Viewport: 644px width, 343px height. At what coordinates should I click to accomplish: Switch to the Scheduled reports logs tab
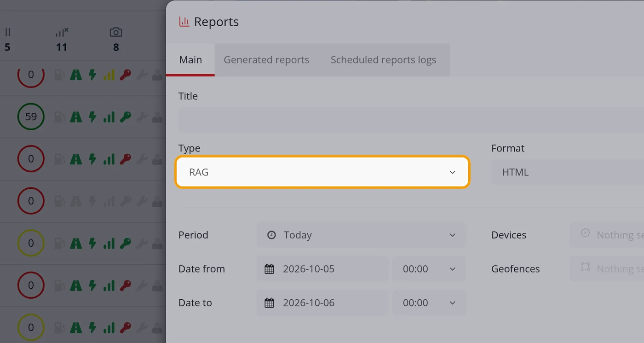pos(384,60)
